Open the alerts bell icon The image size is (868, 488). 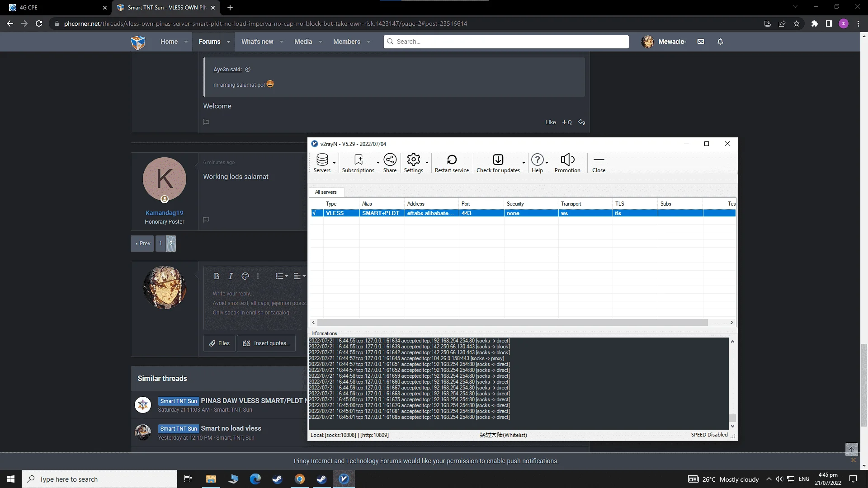click(720, 42)
